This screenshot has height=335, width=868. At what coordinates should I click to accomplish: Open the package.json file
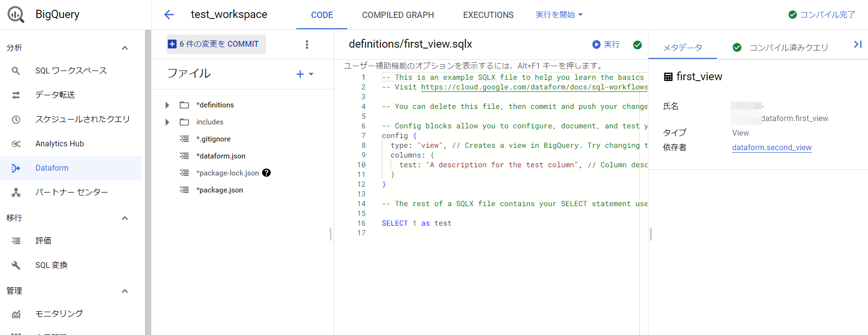[220, 190]
